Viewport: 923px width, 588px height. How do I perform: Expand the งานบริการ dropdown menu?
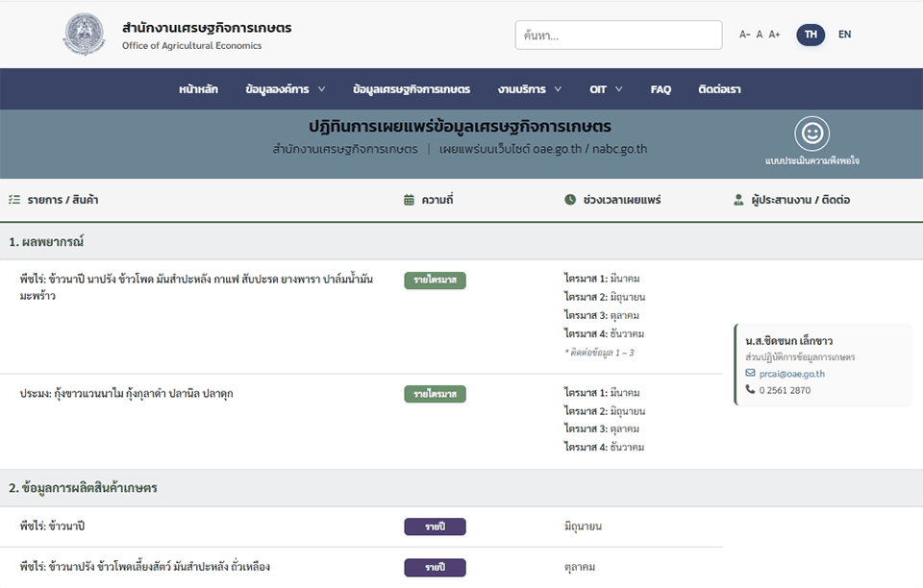[529, 89]
